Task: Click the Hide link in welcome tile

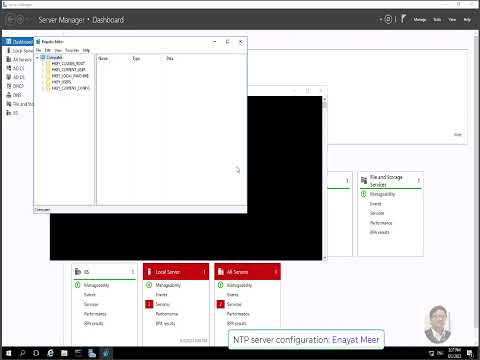Action: tap(458, 135)
